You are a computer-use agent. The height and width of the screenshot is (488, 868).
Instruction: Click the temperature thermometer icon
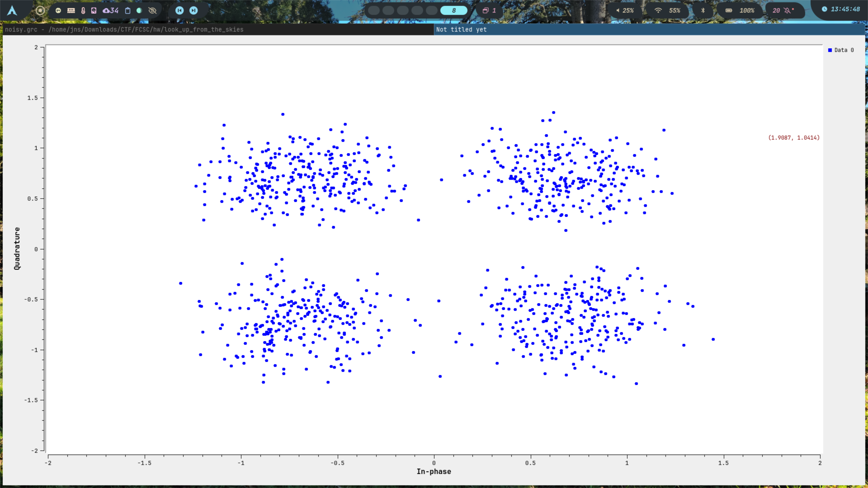coord(83,10)
